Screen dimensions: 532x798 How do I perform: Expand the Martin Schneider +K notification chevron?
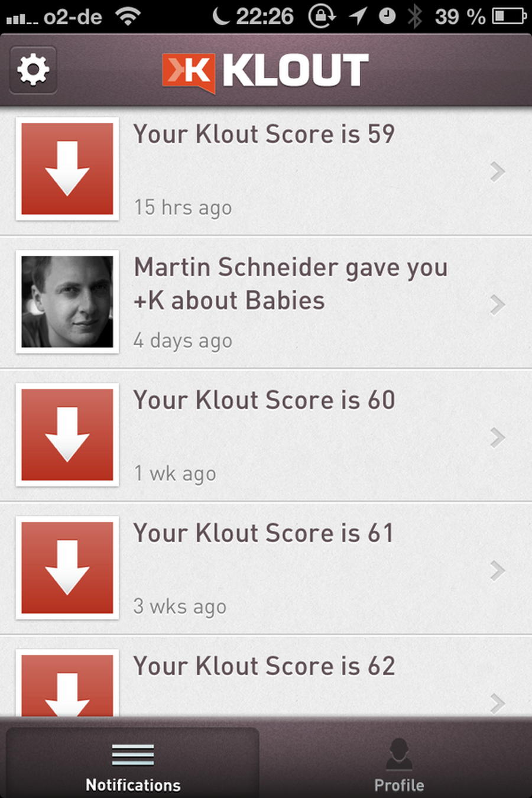(x=497, y=305)
